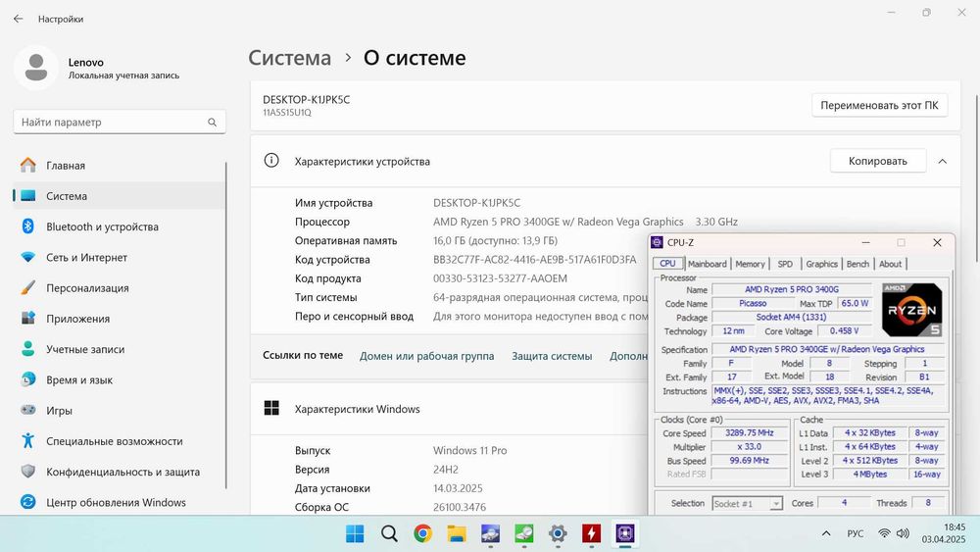The width and height of the screenshot is (980, 552).
Task: Open the Selection Socket #1 dropdown
Action: coord(748,503)
